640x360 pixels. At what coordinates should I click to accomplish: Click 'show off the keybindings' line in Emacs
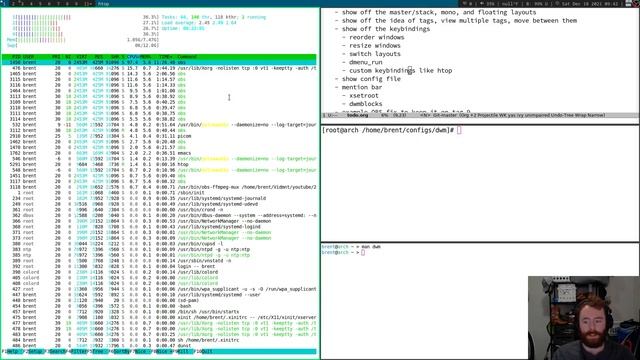tap(382, 29)
